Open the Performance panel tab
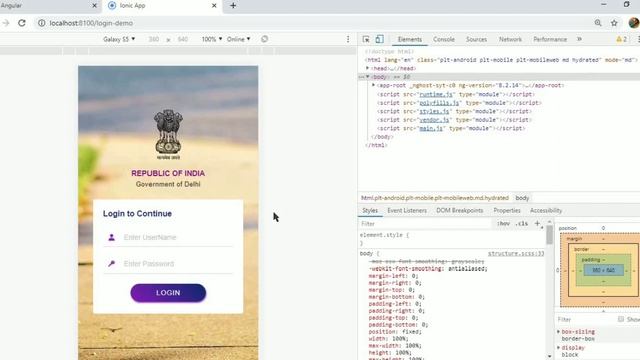The width and height of the screenshot is (640, 360). pos(550,39)
